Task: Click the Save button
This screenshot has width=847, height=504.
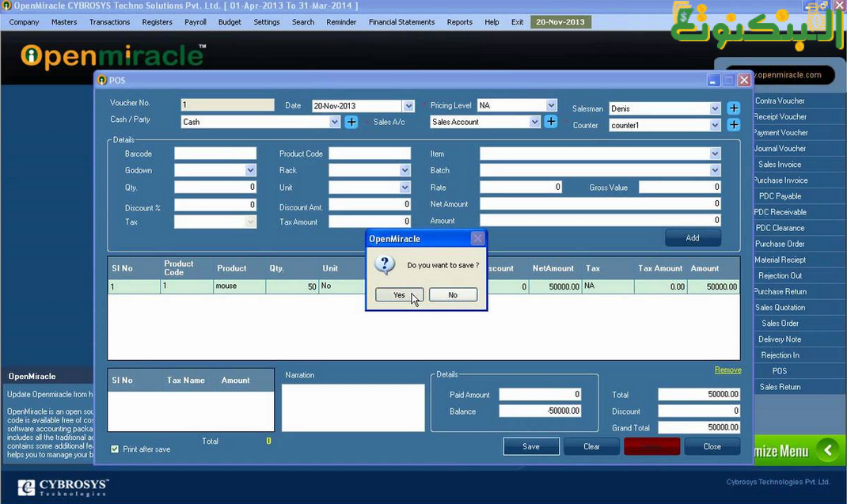Action: point(531,446)
